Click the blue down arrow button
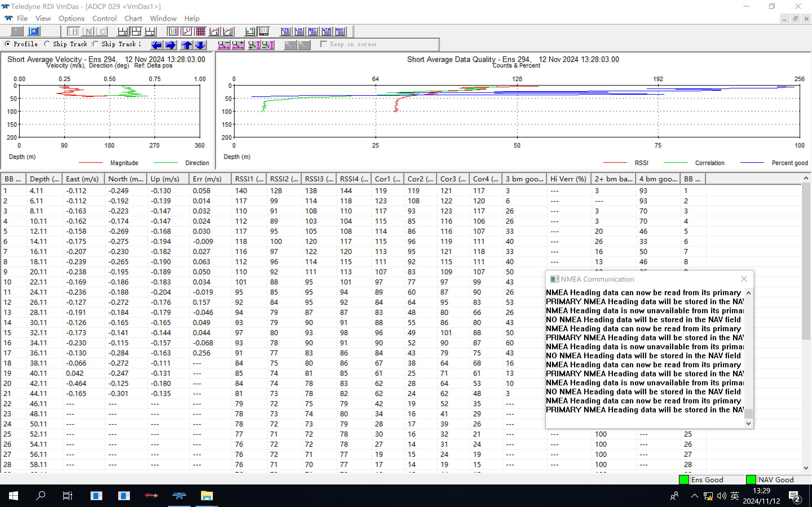Image resolution: width=812 pixels, height=507 pixels. (x=200, y=45)
